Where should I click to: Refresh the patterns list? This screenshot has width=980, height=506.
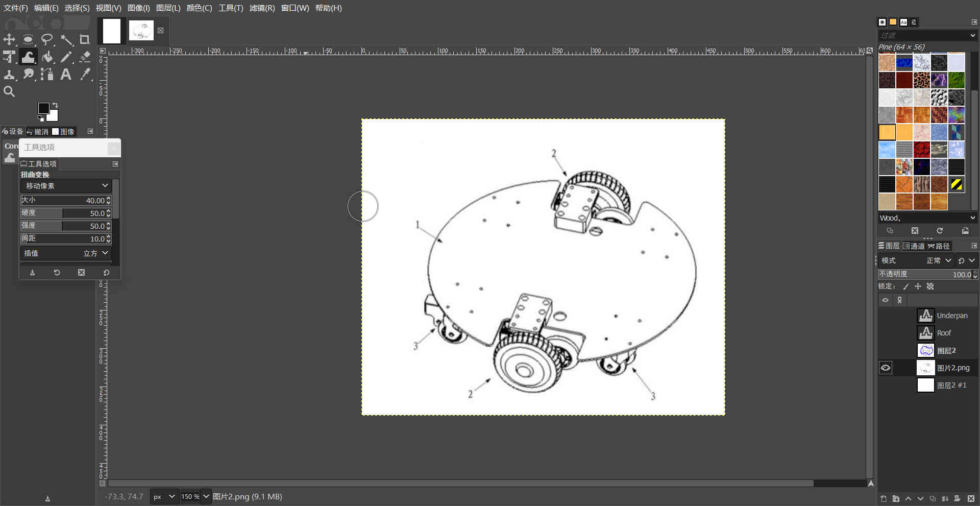[x=940, y=231]
